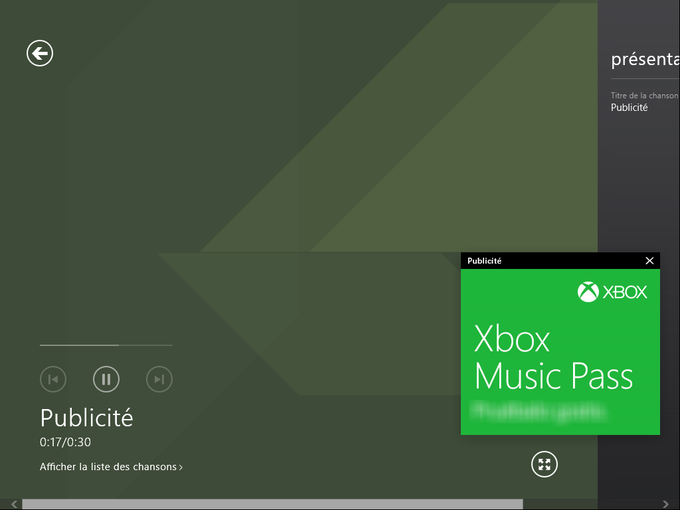Click 'Publicité' under Titre de la chanson
Image resolution: width=680 pixels, height=510 pixels.
click(629, 108)
